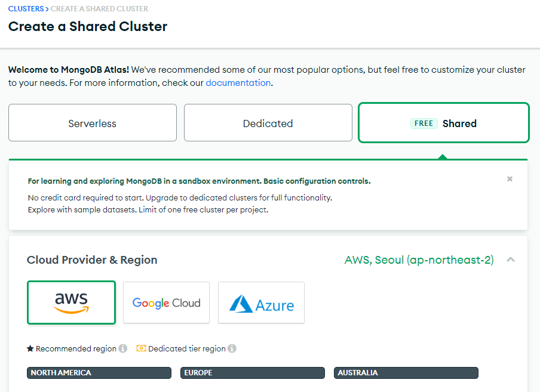Choose Azure as cloud provider
The height and width of the screenshot is (392, 540).
[x=262, y=303]
